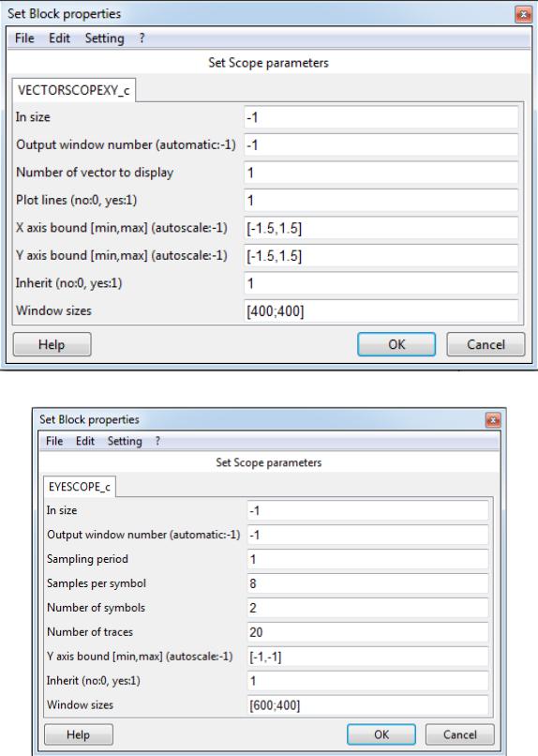Click Y axis bound field showing [-1,-1]

[368, 657]
